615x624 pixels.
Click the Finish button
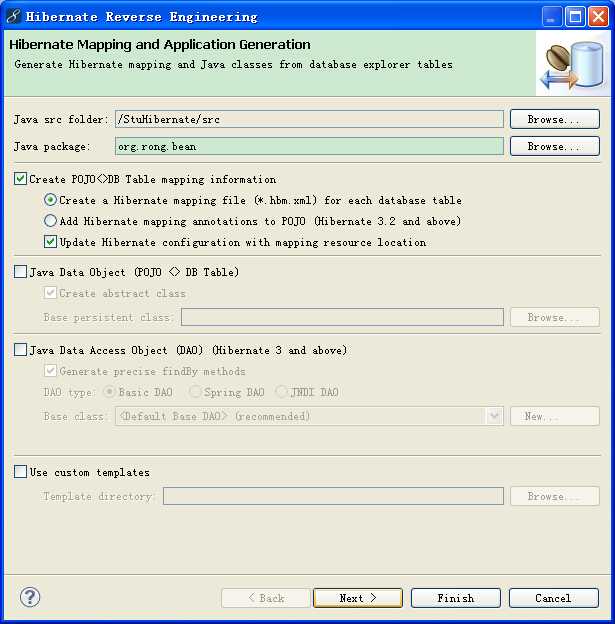point(456,598)
